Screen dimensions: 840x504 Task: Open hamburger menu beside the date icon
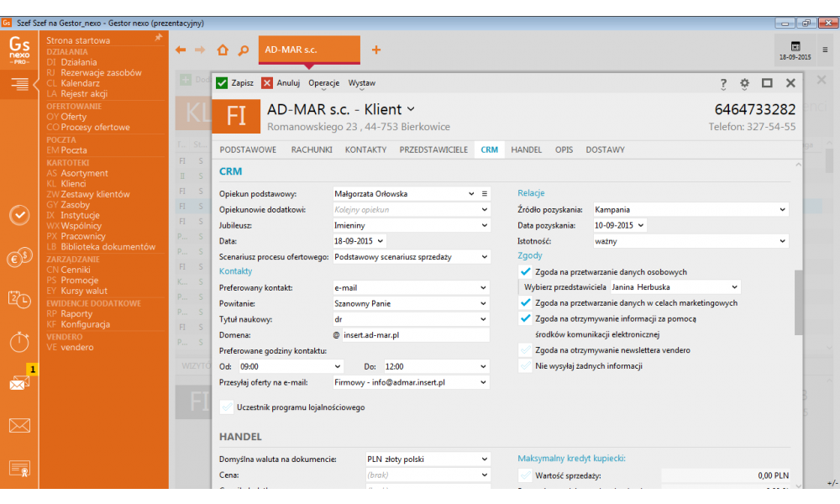[825, 50]
